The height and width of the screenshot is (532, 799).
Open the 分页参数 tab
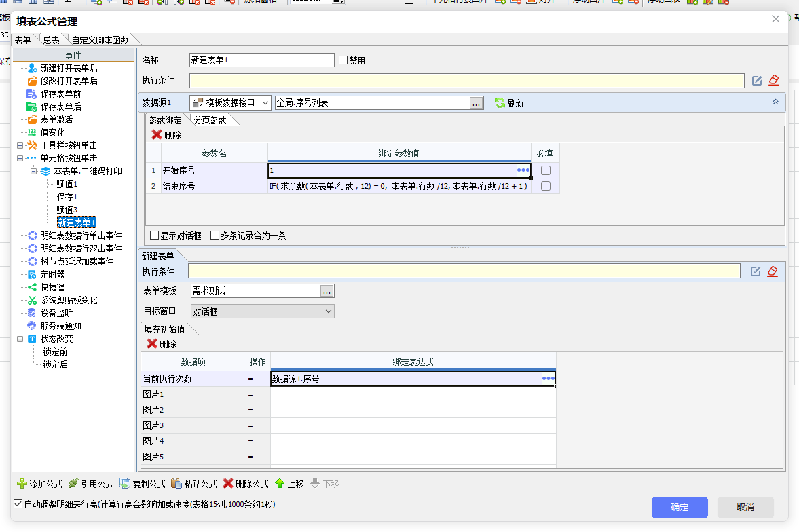[210, 120]
